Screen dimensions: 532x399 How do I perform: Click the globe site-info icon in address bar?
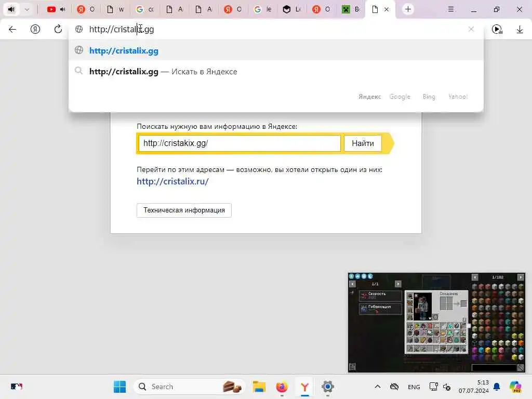click(x=79, y=29)
